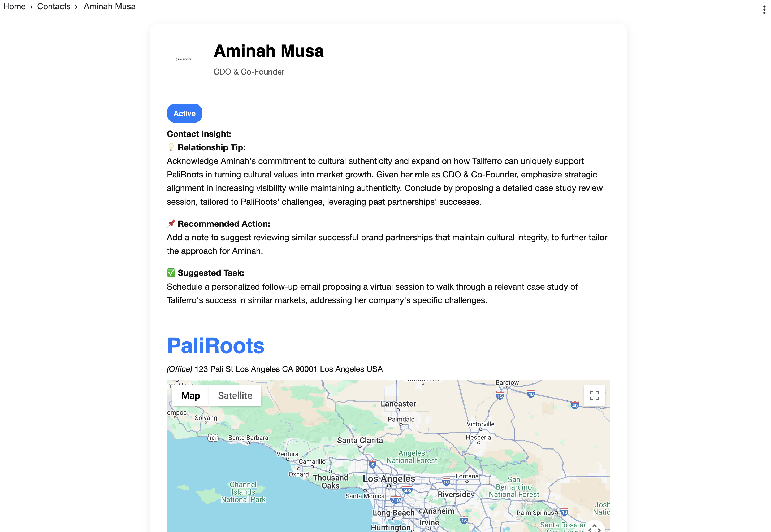Click the Solvang map label
This screenshot has width=771, height=532.
tap(206, 418)
